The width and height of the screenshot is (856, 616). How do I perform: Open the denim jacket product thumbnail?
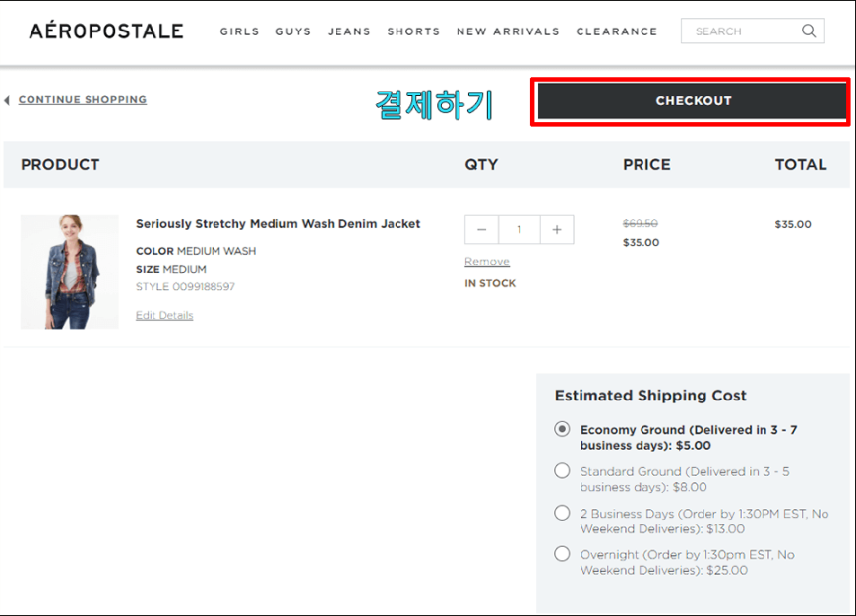pos(69,272)
